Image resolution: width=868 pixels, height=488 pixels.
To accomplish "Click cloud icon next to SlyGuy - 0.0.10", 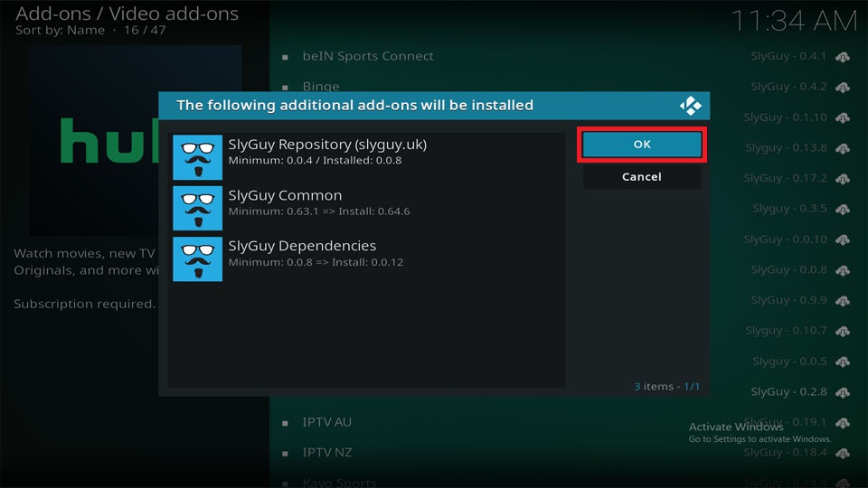I will (843, 239).
